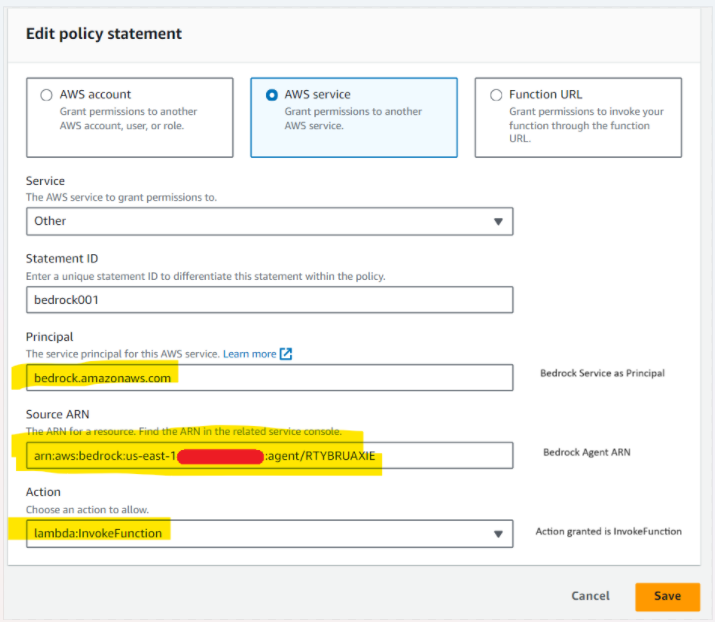Select the AWS account radio option

pos(46,95)
